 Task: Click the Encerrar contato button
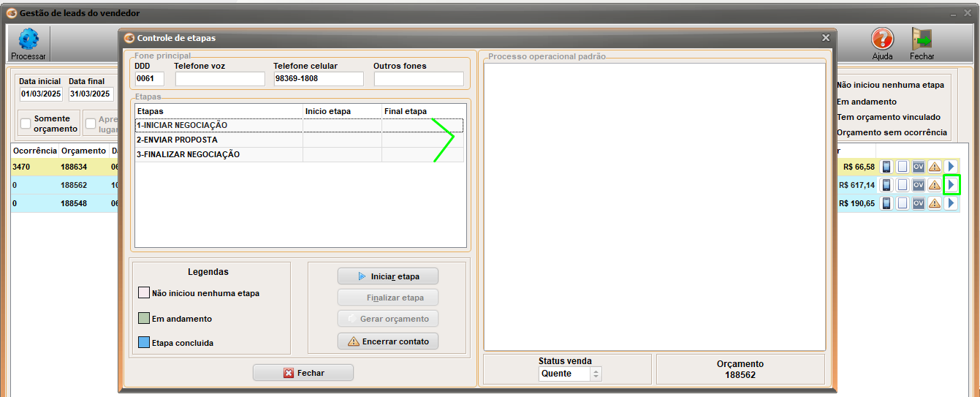pos(387,341)
